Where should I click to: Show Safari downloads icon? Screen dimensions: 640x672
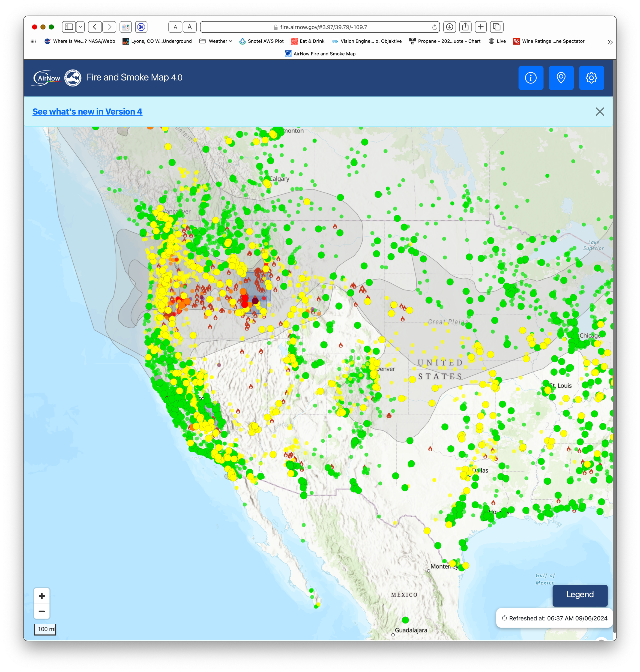450,27
